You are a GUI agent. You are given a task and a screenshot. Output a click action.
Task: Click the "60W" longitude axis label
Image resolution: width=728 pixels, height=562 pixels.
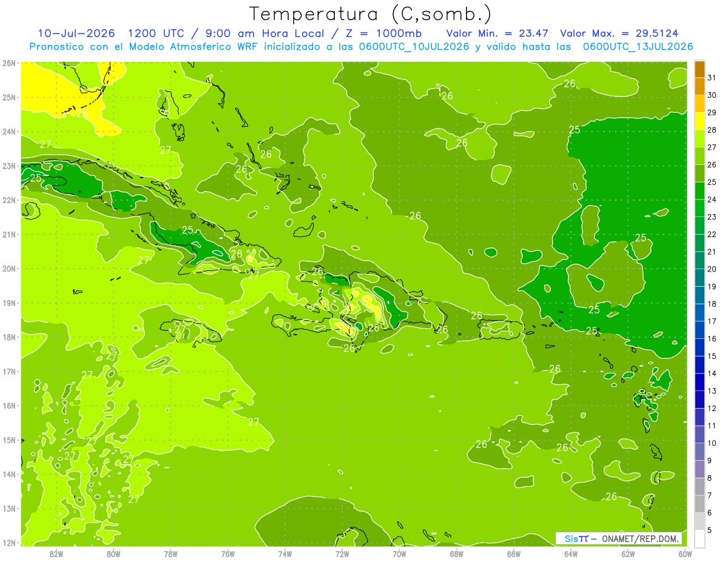(x=685, y=554)
